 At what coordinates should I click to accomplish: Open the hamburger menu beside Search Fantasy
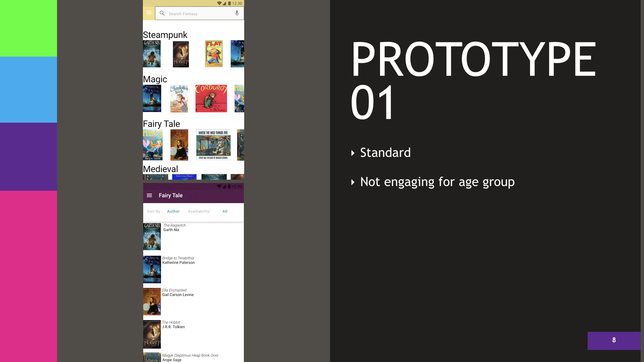(149, 13)
